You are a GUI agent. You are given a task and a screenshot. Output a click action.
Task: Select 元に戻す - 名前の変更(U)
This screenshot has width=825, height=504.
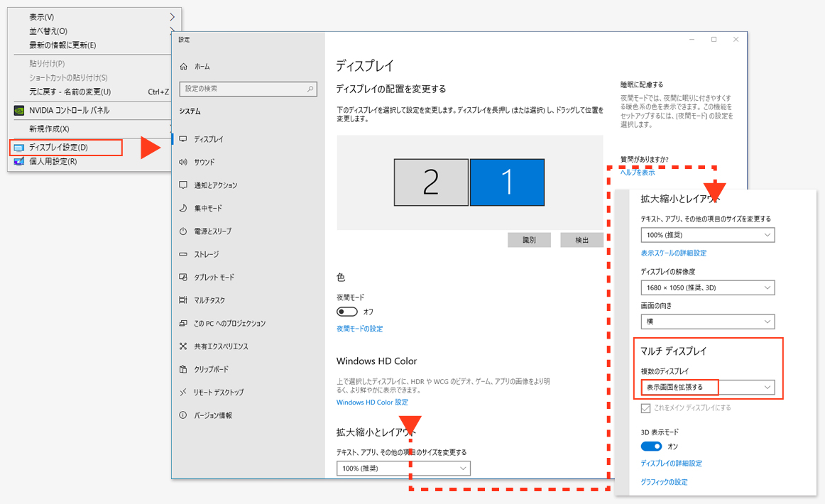pos(70,92)
